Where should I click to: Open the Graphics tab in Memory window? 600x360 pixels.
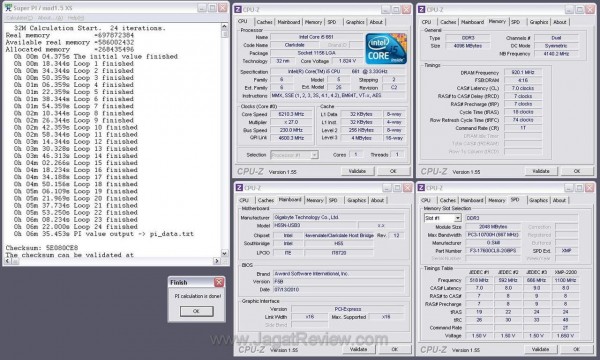point(539,22)
